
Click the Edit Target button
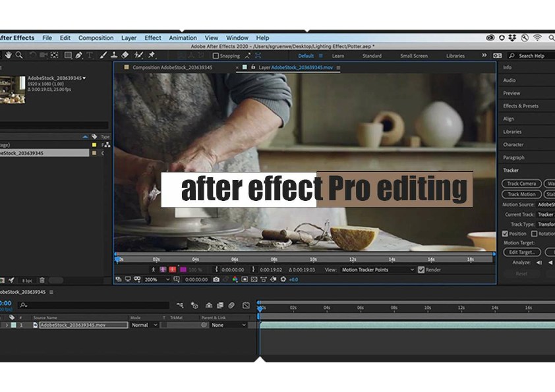pos(521,252)
